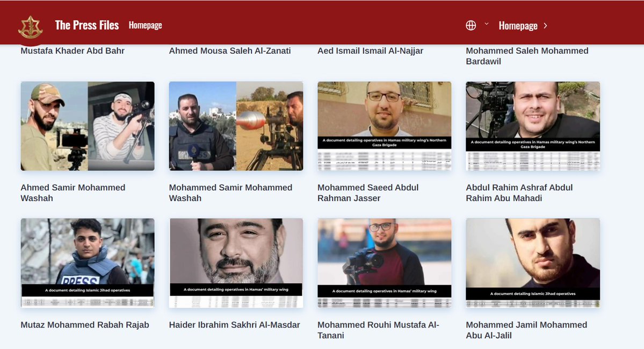This screenshot has width=644, height=349.
Task: Click name Mohammed Saeed Abdul Rahman Jasser
Action: 368,193
